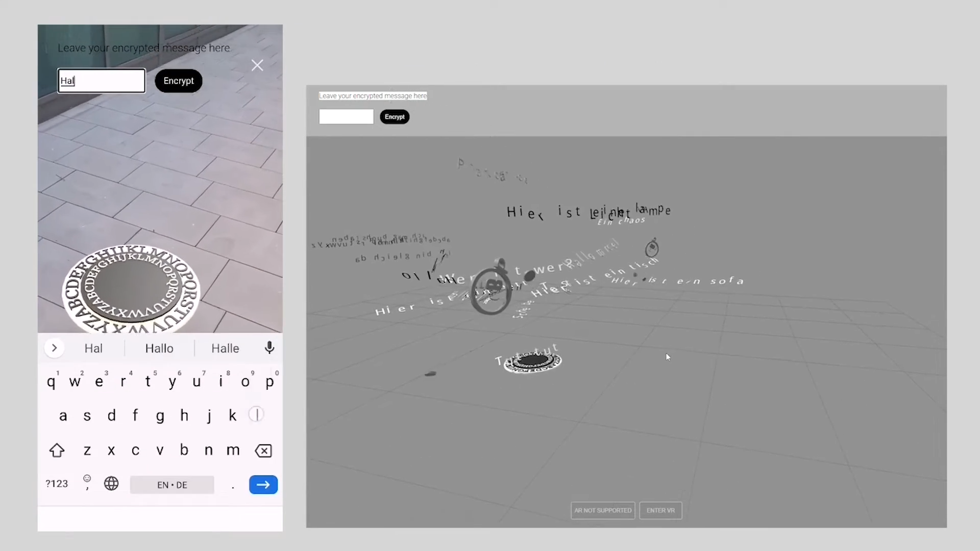This screenshot has width=980, height=551.
Task: Click the empty desktop message input field
Action: [x=346, y=117]
